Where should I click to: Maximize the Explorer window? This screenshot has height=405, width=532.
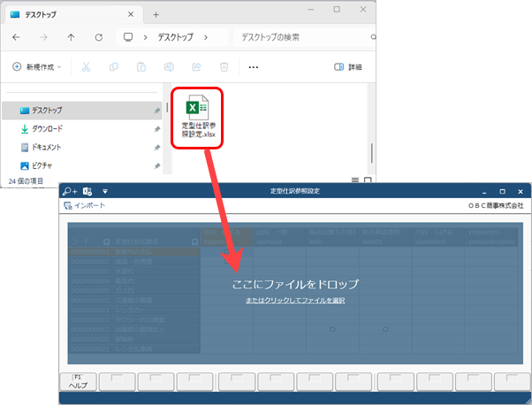pyautogui.click(x=337, y=10)
